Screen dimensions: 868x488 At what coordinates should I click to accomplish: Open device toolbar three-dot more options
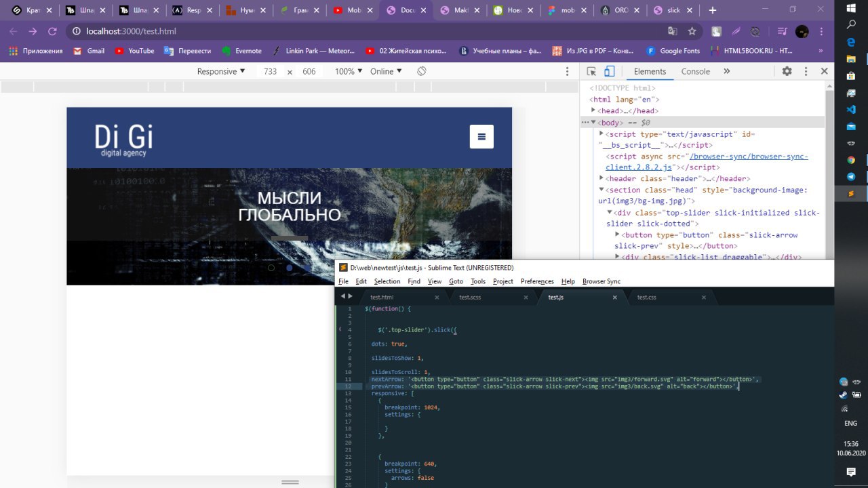click(x=568, y=71)
